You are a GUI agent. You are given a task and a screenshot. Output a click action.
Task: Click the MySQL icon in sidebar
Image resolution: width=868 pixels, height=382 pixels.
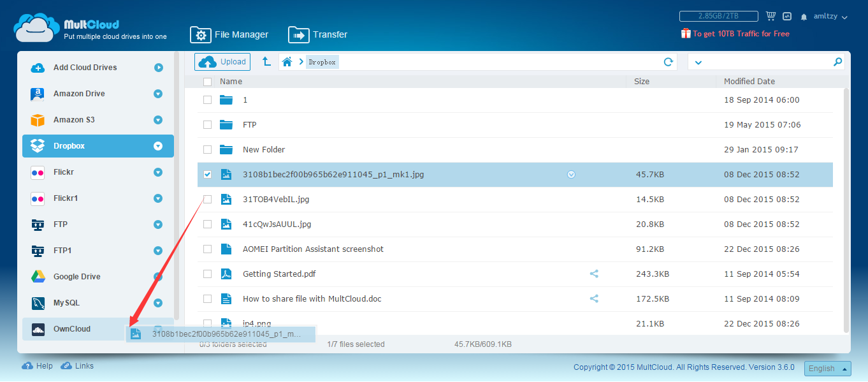[x=38, y=303]
